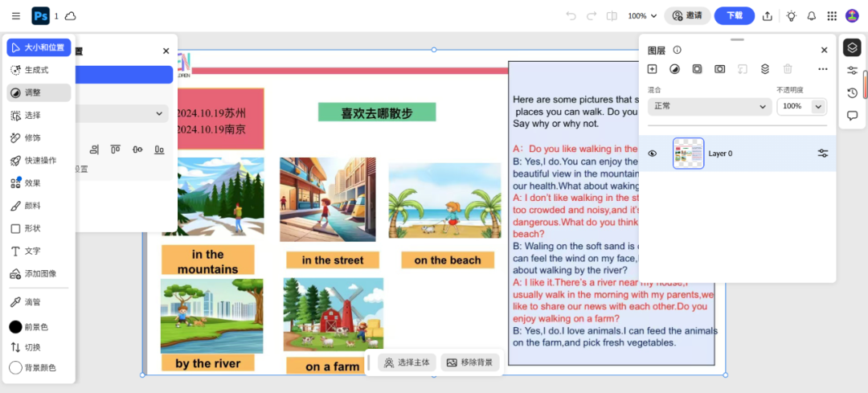Select the 修饰 retouch tool
The image size is (868, 393).
(32, 137)
